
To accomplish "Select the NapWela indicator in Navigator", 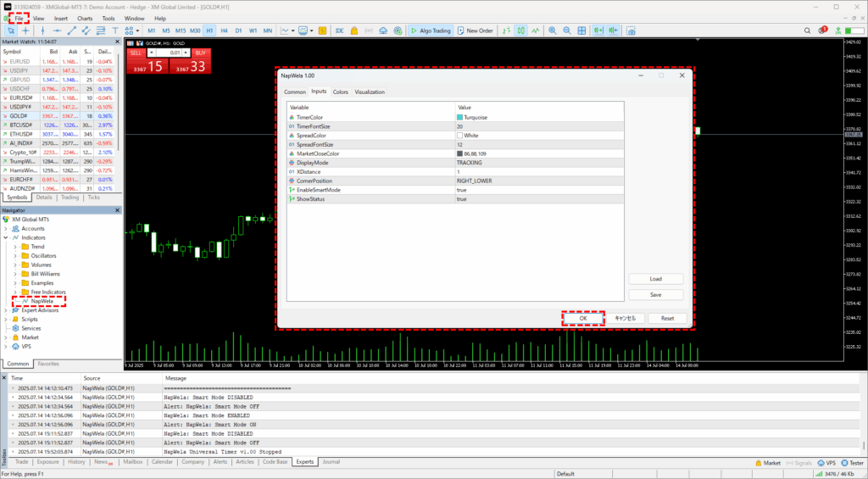I will coord(42,301).
